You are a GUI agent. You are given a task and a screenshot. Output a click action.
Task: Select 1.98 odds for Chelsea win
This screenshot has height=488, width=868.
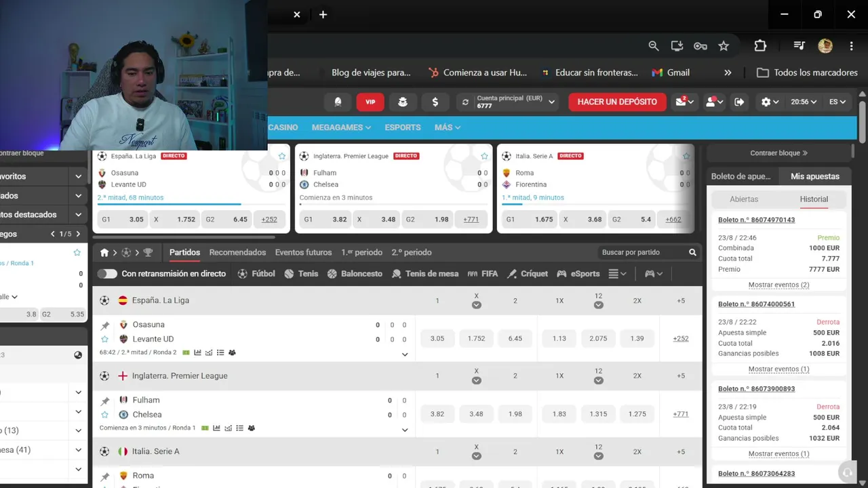pos(515,414)
